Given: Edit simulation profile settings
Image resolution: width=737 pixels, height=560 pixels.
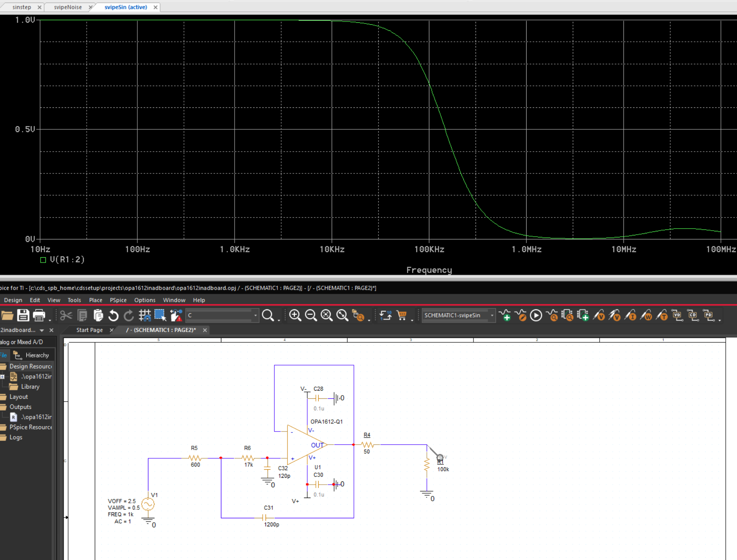Looking at the screenshot, I should [521, 315].
